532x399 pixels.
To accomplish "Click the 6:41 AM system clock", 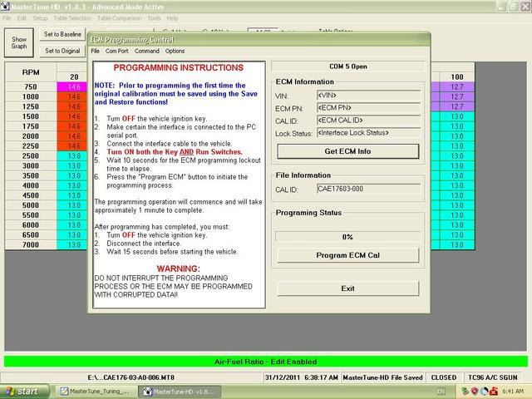I will (x=513, y=392).
